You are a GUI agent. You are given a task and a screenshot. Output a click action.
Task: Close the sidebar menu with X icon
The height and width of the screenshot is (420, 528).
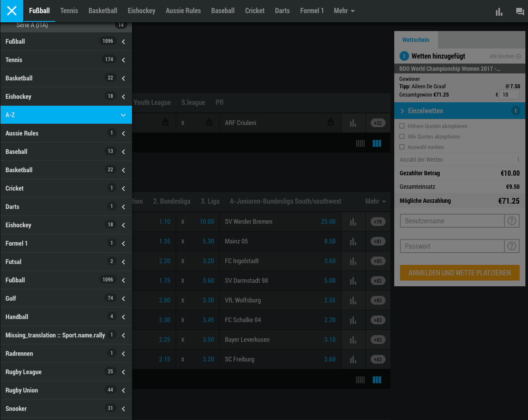[11, 11]
